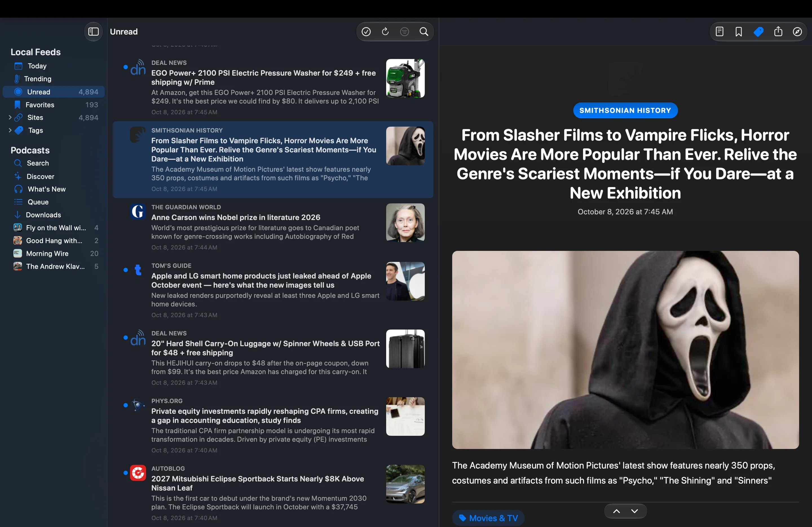Bookmark this article as favorite
Screen dimensions: 812x527
[739, 32]
